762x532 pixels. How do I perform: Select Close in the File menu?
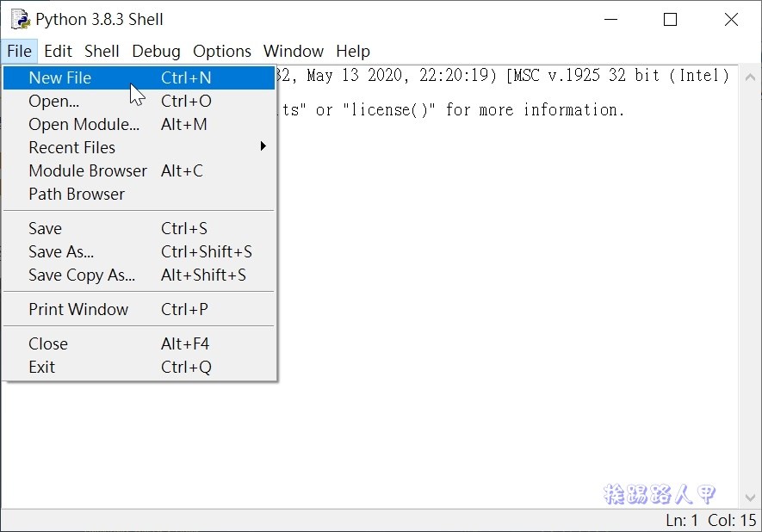point(139,344)
